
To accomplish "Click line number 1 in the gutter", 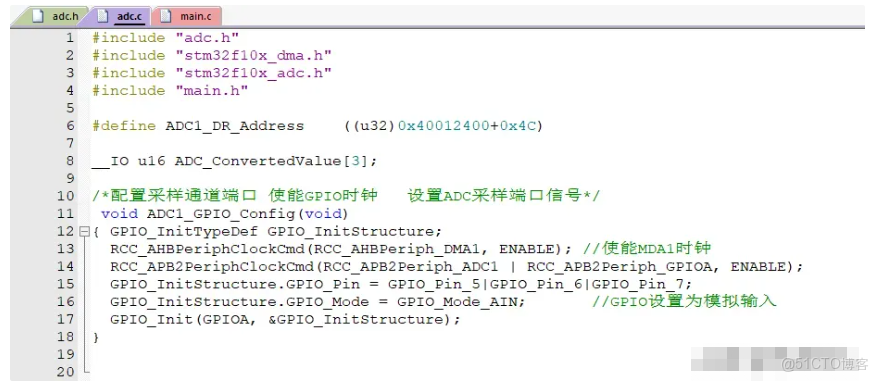I will 70,38.
